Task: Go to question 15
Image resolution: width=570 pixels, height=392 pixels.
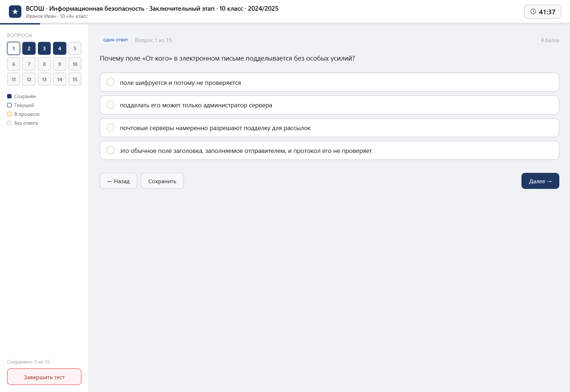Action: pyautogui.click(x=75, y=79)
